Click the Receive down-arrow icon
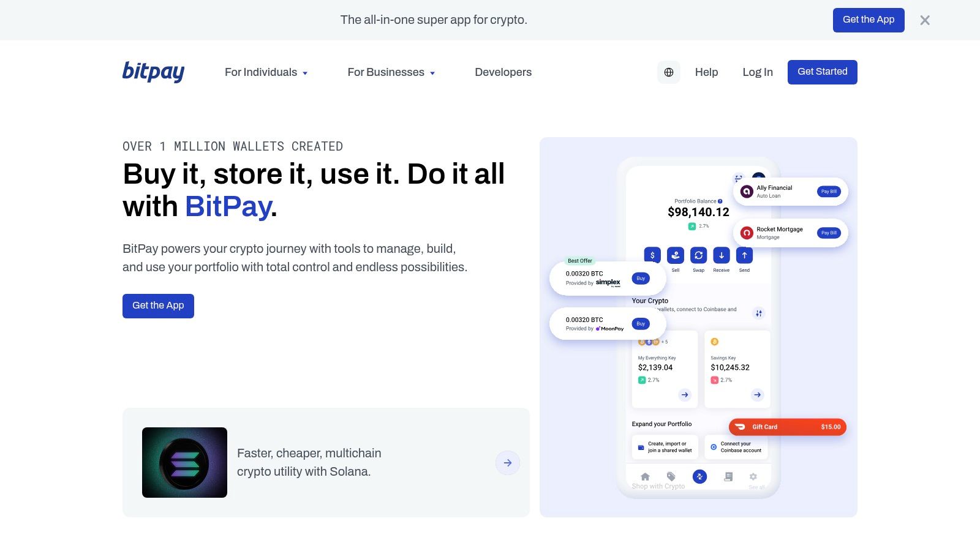Image resolution: width=980 pixels, height=551 pixels. pos(721,256)
